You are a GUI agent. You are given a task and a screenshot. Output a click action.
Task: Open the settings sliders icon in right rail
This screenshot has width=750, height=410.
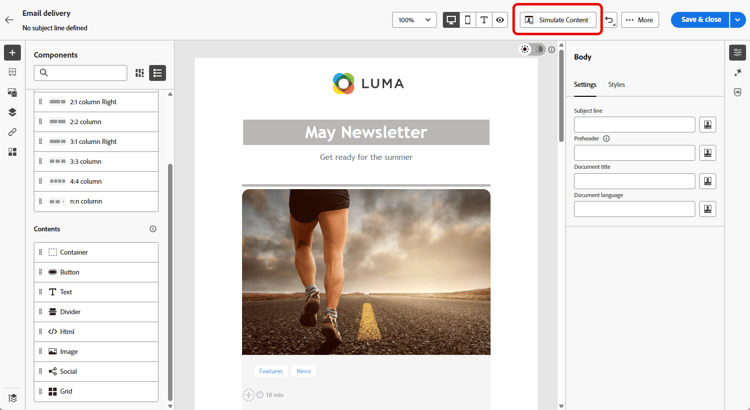737,53
